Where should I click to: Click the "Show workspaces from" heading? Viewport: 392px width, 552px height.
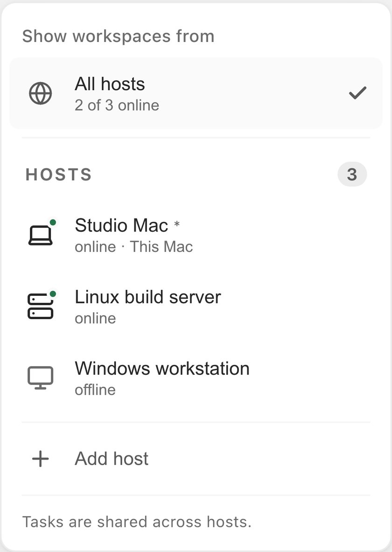point(119,36)
